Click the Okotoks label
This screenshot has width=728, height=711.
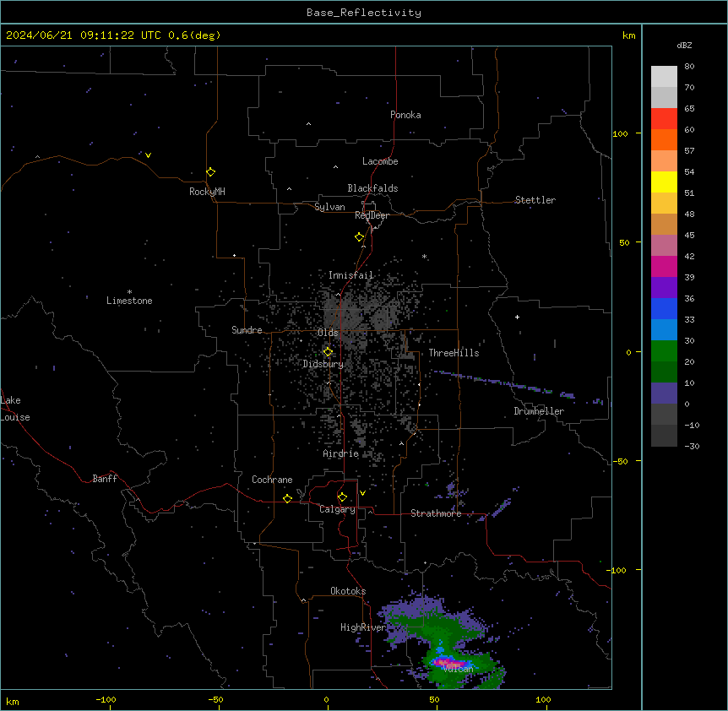click(348, 591)
